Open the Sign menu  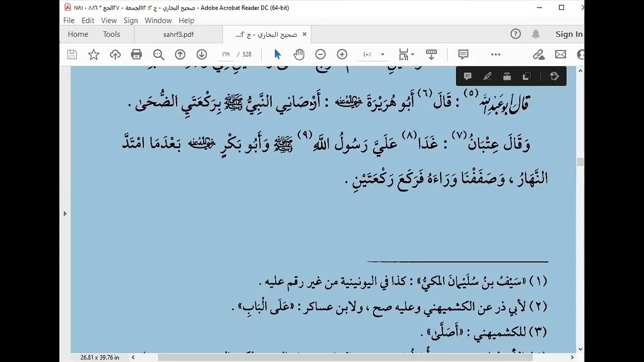[x=131, y=21]
